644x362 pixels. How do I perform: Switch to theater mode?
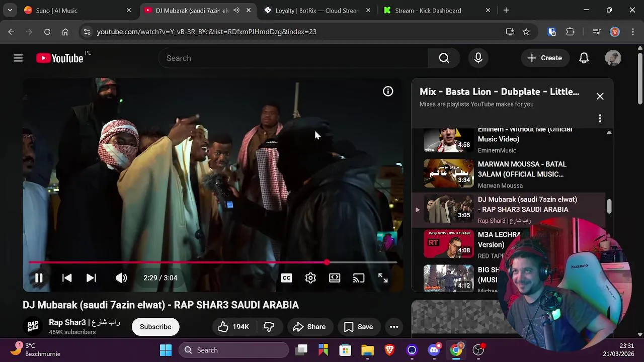[x=335, y=278]
